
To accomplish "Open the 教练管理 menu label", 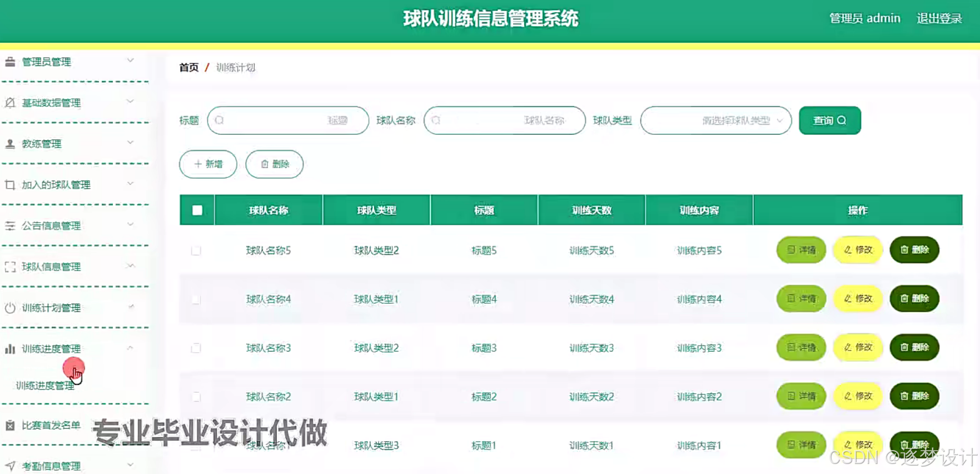I will point(41,144).
